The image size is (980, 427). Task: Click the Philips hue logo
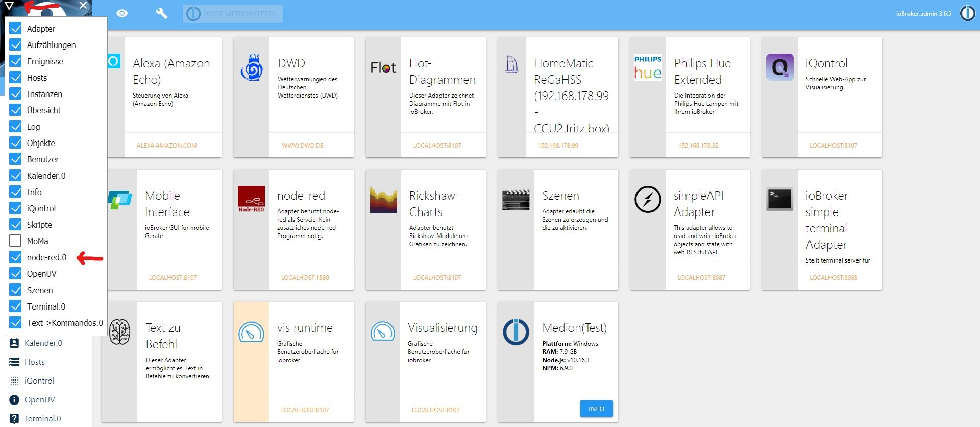coord(648,67)
